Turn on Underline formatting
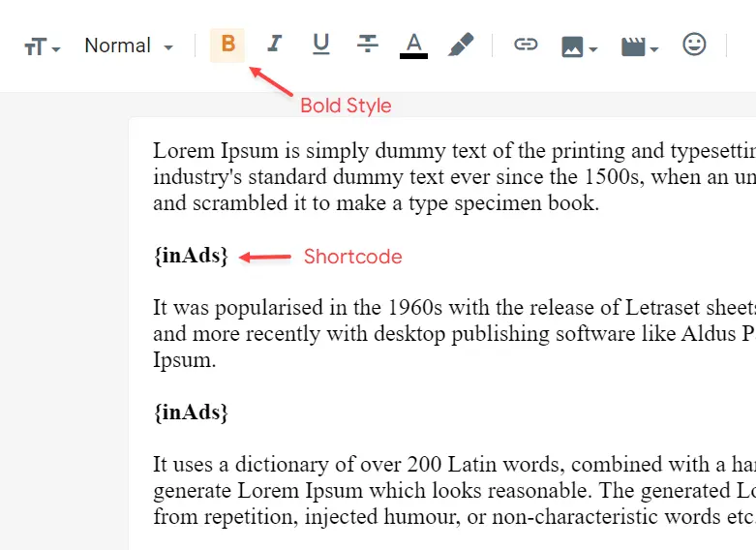The image size is (756, 550). 321,45
